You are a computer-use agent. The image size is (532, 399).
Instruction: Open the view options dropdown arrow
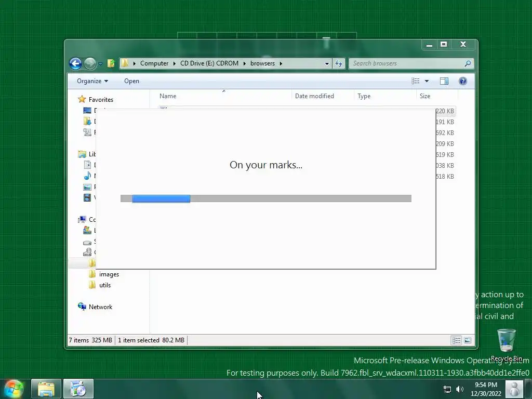[427, 81]
